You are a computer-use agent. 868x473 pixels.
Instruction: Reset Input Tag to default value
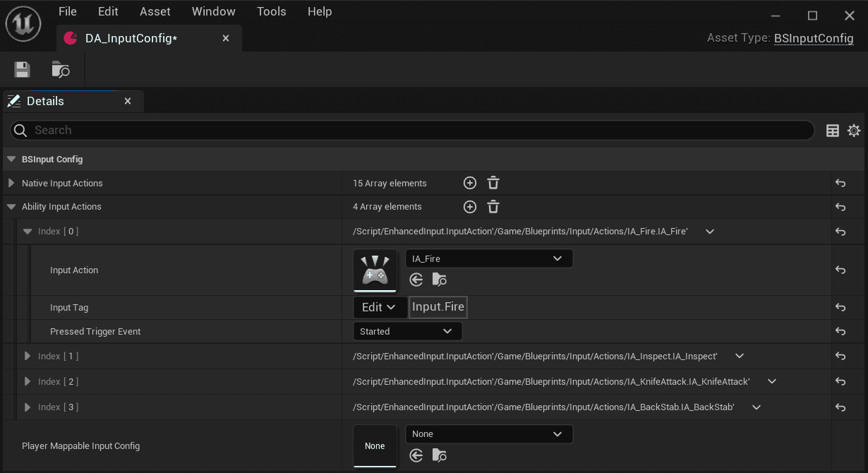[x=840, y=307]
